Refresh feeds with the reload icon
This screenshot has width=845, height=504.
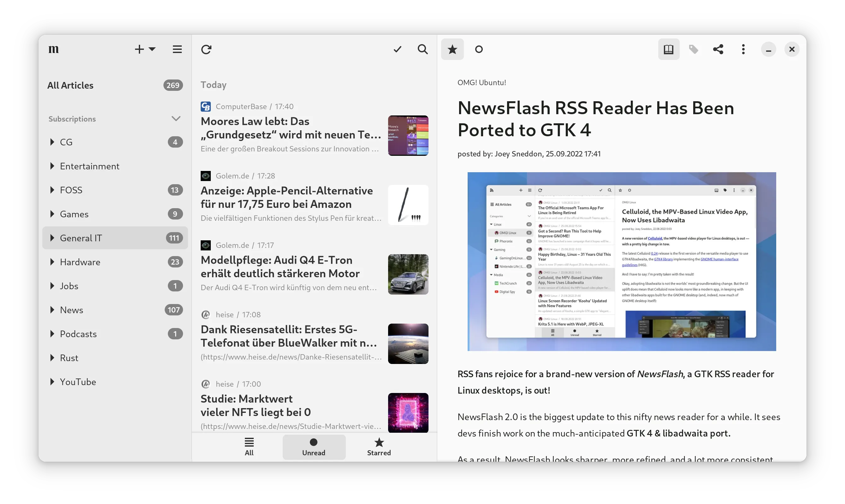(206, 49)
